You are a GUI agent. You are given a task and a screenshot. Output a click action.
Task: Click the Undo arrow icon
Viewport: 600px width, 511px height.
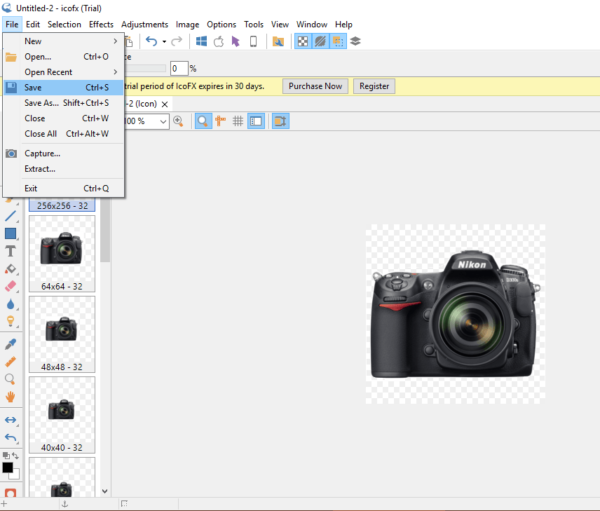[152, 41]
